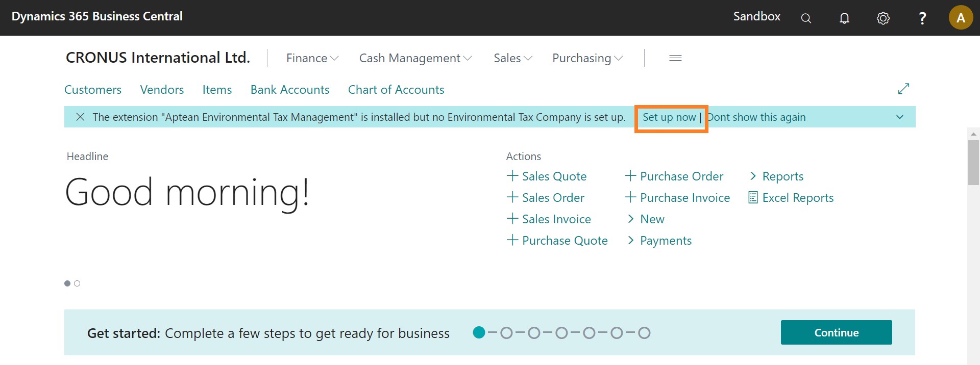Expand the page to full view
Screen dimensions: 980x365
click(x=903, y=89)
